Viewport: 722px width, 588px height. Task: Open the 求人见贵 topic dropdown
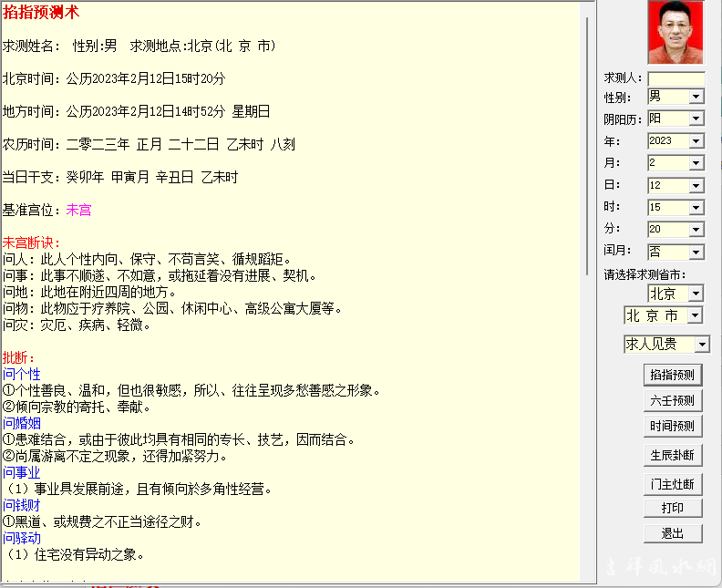point(701,345)
